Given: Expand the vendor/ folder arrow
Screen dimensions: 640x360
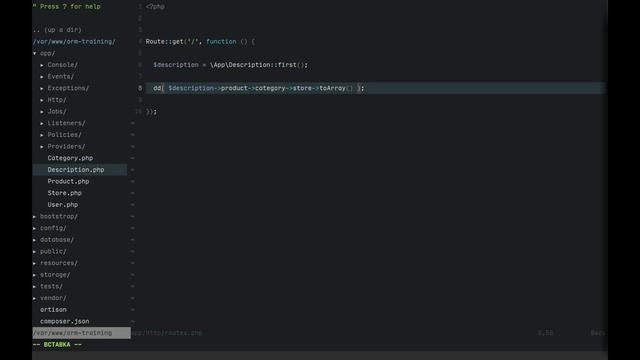Looking at the screenshot, I should (x=35, y=298).
